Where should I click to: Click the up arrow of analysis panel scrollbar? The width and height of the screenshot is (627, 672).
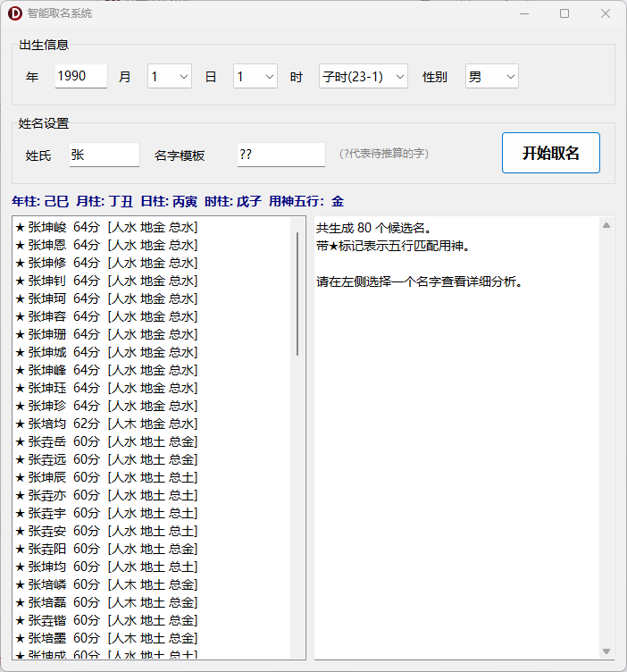pos(606,225)
